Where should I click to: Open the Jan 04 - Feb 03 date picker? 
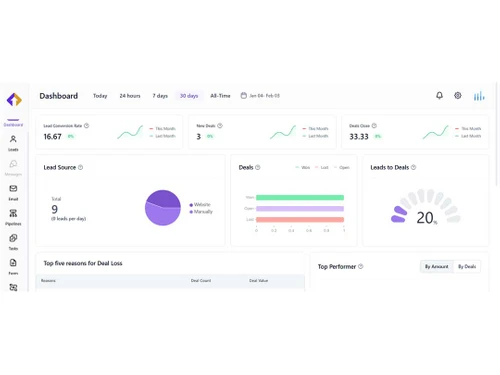pos(260,96)
